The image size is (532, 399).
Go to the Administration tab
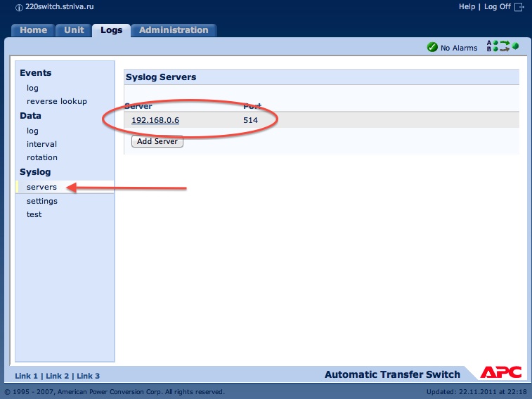pyautogui.click(x=174, y=30)
